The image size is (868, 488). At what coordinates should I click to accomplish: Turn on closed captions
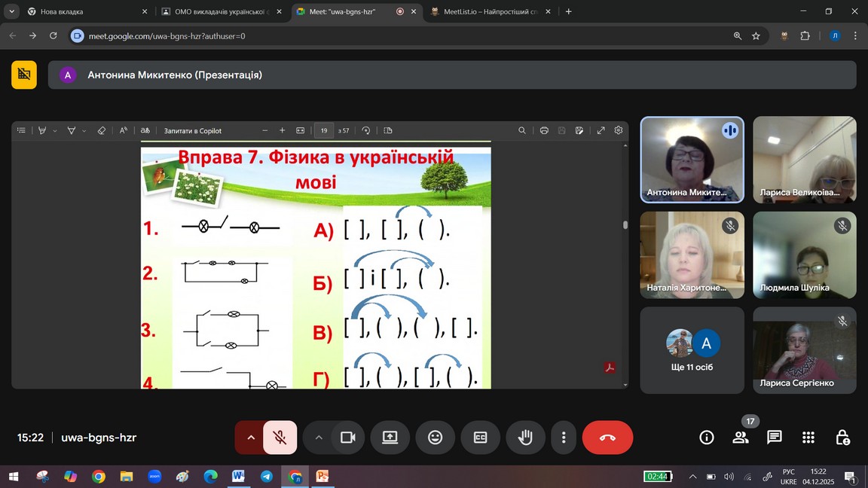(480, 438)
